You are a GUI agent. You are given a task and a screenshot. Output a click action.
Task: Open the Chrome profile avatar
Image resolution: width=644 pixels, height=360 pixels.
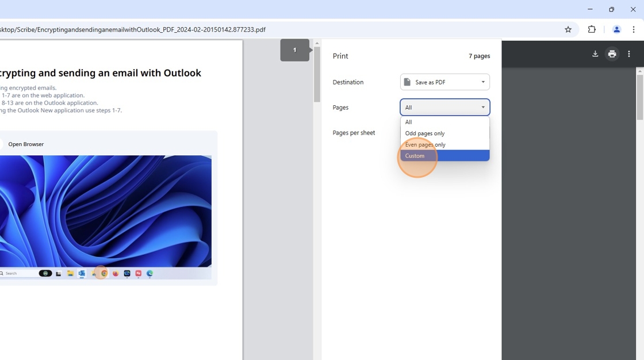616,29
